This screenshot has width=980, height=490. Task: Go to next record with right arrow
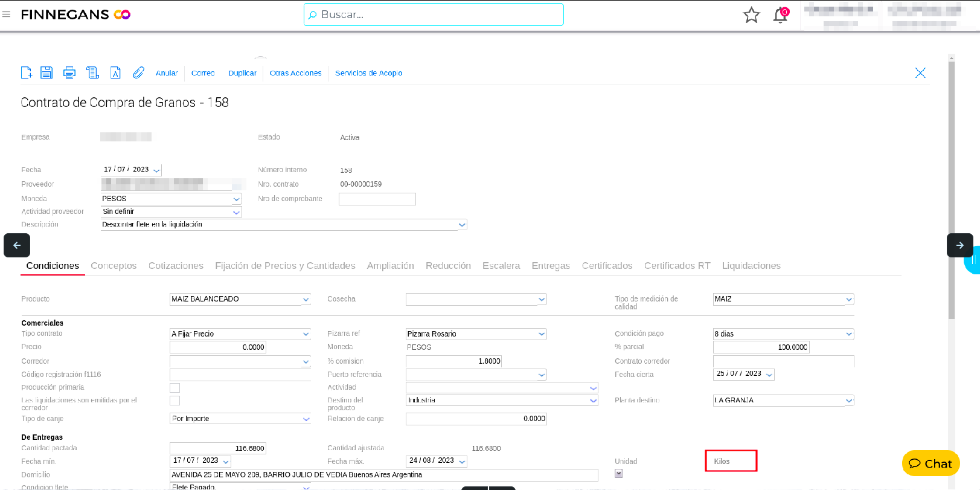pyautogui.click(x=959, y=245)
